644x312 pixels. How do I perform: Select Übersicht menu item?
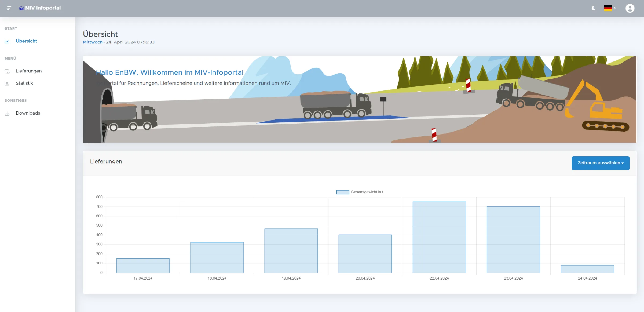click(x=26, y=41)
